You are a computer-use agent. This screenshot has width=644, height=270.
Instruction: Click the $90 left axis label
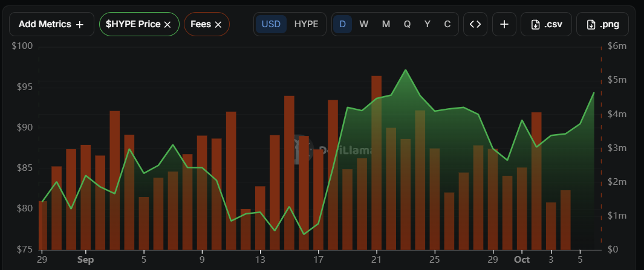pyautogui.click(x=24, y=127)
